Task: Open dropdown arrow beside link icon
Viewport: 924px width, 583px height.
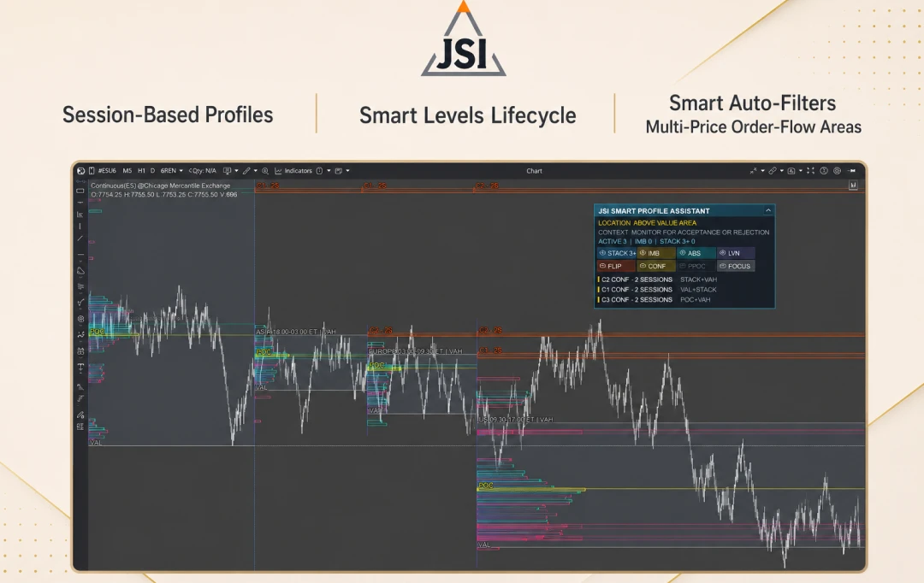Action: coord(782,171)
